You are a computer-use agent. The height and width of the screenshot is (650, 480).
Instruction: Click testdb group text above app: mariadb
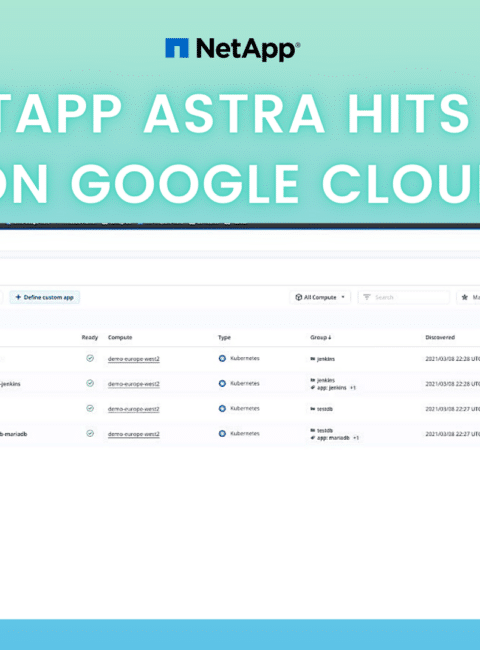pos(325,430)
